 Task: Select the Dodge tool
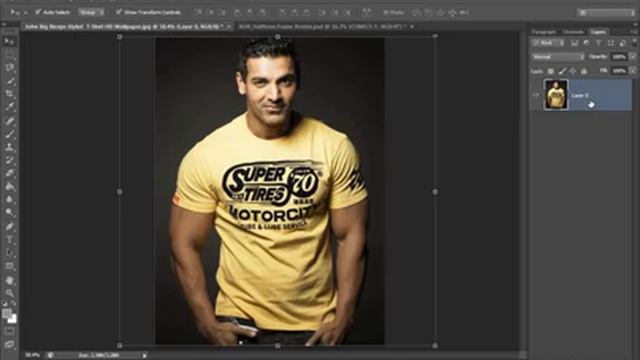click(9, 213)
